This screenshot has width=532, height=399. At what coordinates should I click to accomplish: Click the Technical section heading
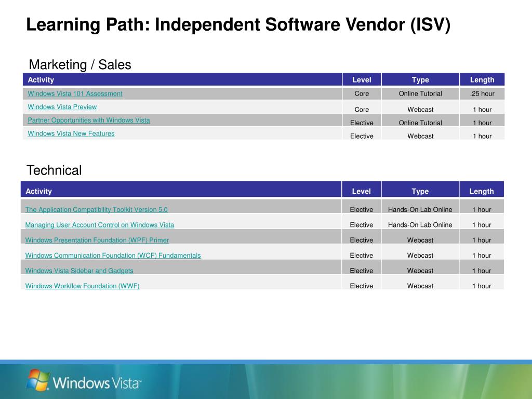[54, 170]
